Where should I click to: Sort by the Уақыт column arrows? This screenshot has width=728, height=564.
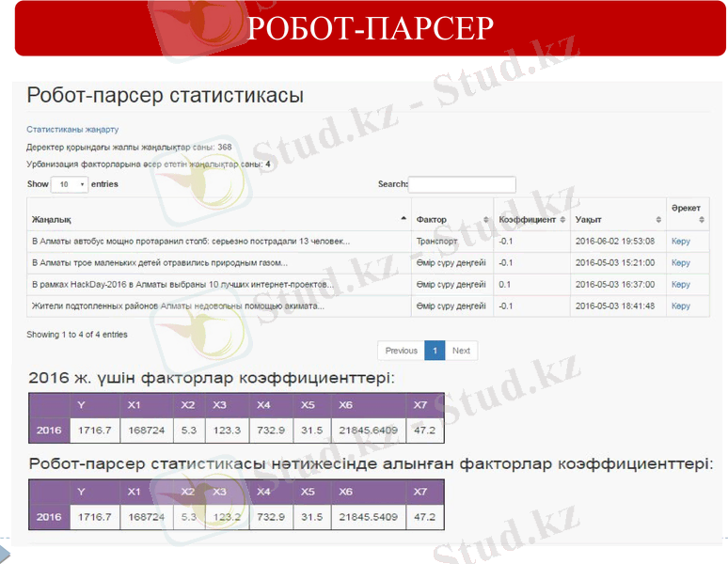coord(658,219)
